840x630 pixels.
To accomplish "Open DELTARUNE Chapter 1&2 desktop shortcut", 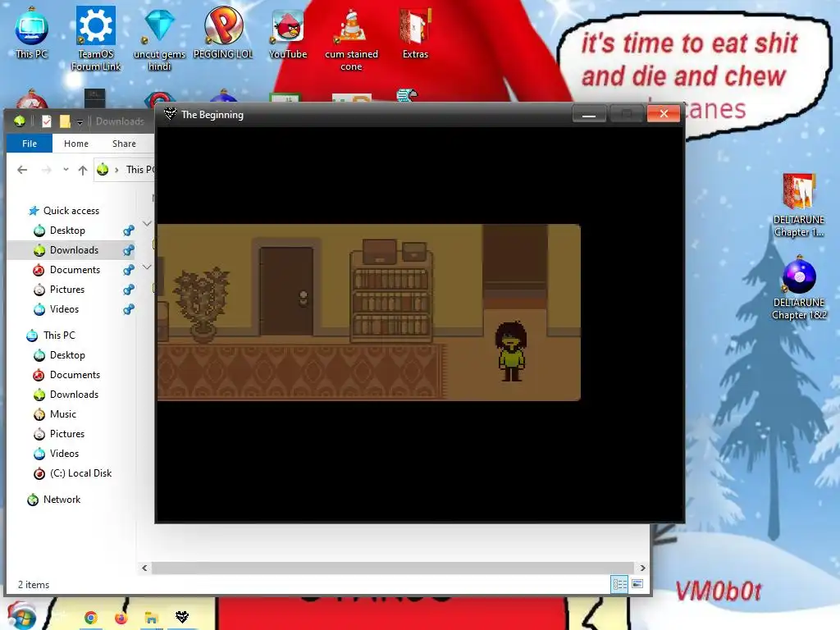I will click(799, 288).
